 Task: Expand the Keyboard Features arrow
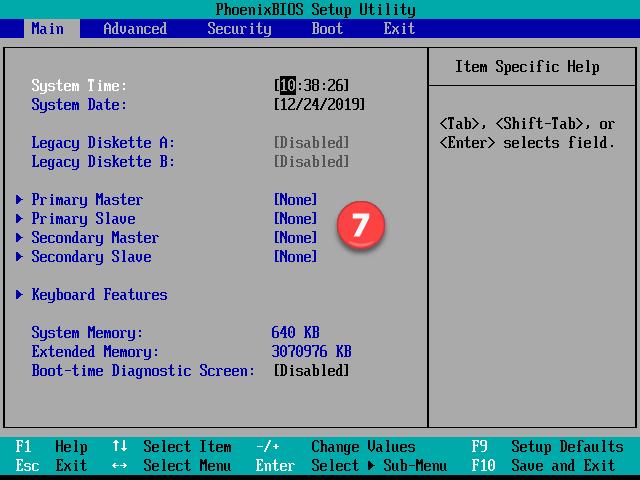pyautogui.click(x=19, y=294)
